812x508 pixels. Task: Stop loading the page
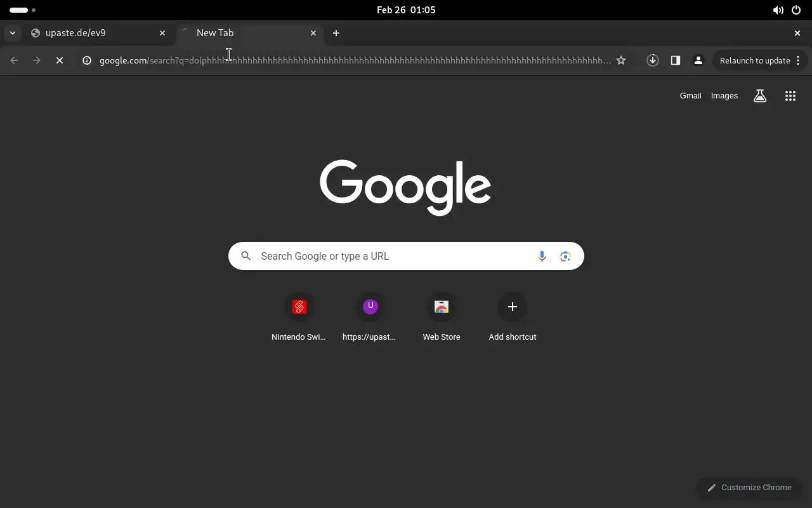tap(60, 60)
